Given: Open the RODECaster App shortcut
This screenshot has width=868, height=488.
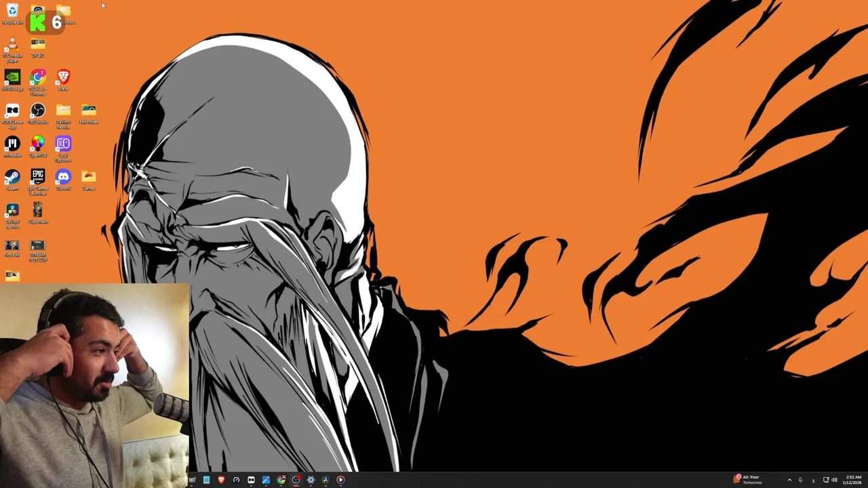Looking at the screenshot, I should [x=12, y=115].
